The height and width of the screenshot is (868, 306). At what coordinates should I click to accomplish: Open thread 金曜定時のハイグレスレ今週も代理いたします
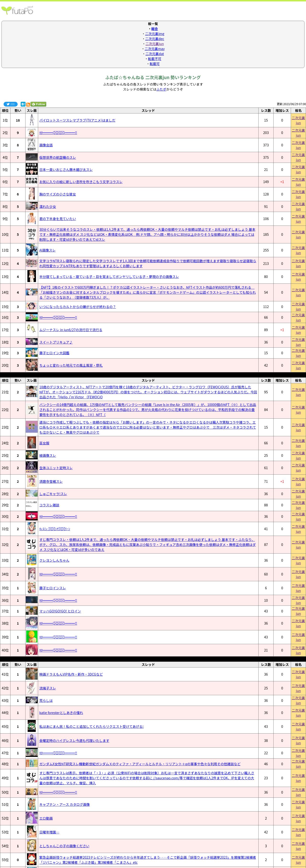click(x=74, y=741)
